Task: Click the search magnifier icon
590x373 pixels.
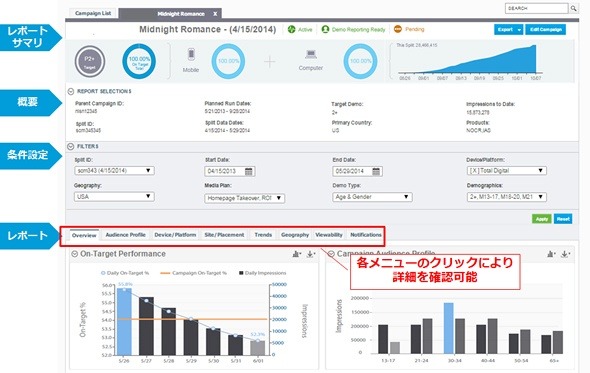Action: pyautogui.click(x=573, y=8)
